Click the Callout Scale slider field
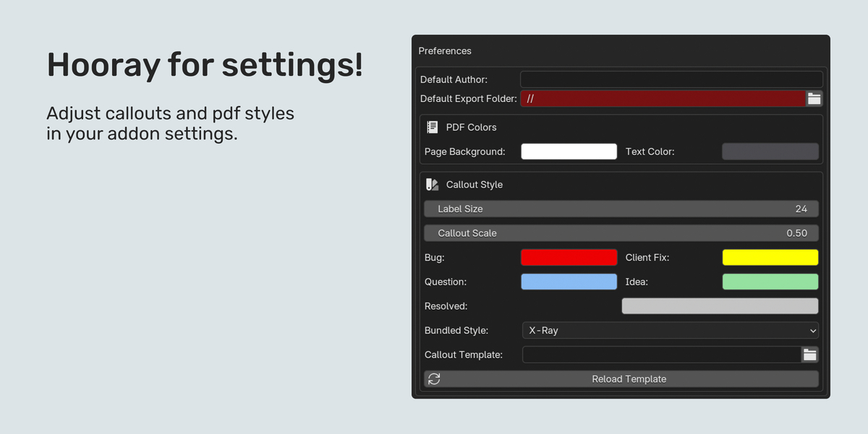Image resolution: width=868 pixels, height=434 pixels. (x=621, y=233)
